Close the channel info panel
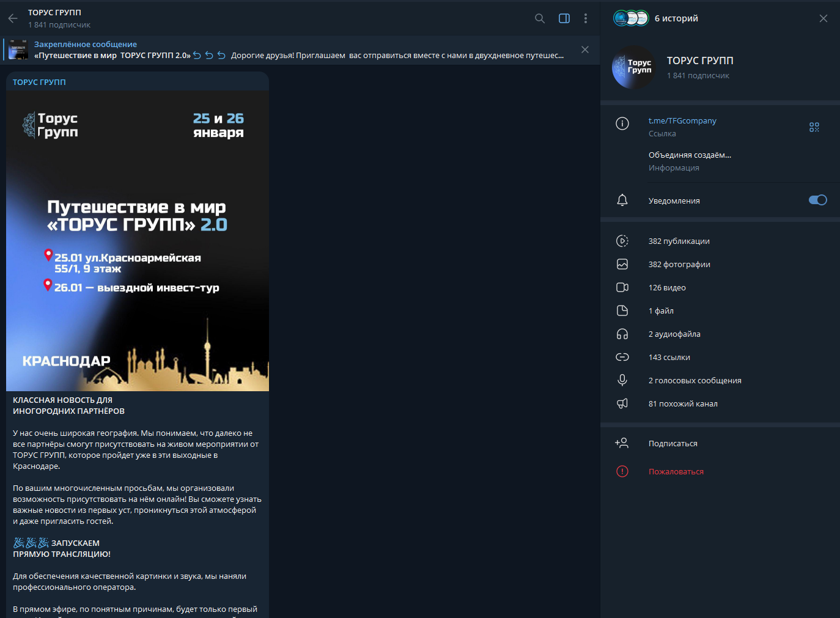 point(823,18)
